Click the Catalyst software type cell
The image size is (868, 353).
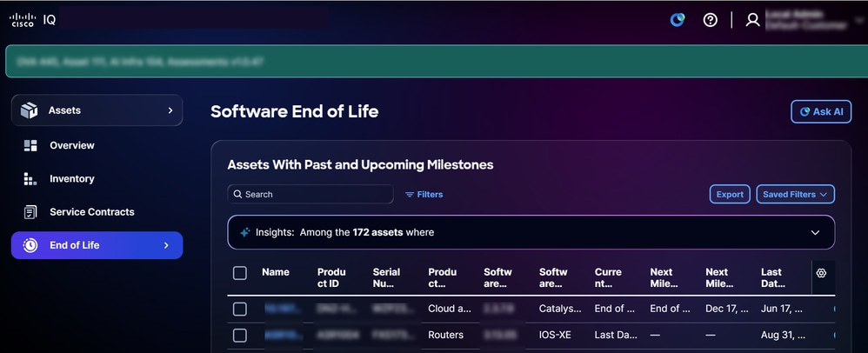tap(560, 309)
